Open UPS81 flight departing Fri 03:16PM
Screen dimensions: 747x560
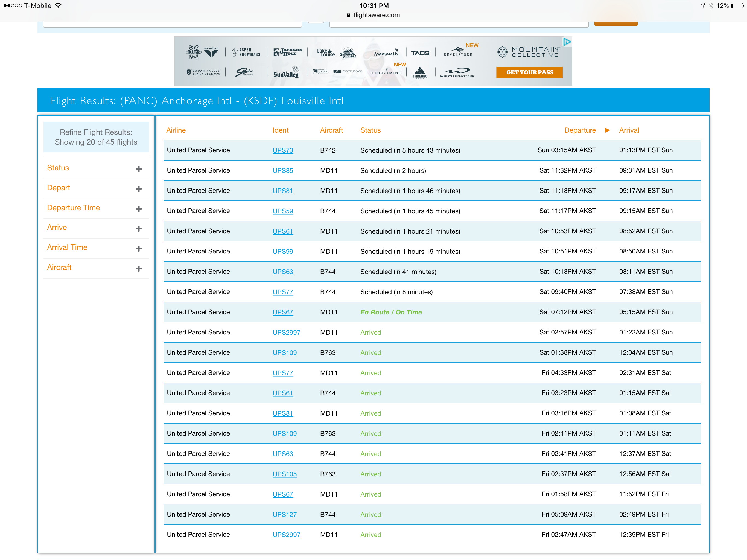[x=283, y=413]
